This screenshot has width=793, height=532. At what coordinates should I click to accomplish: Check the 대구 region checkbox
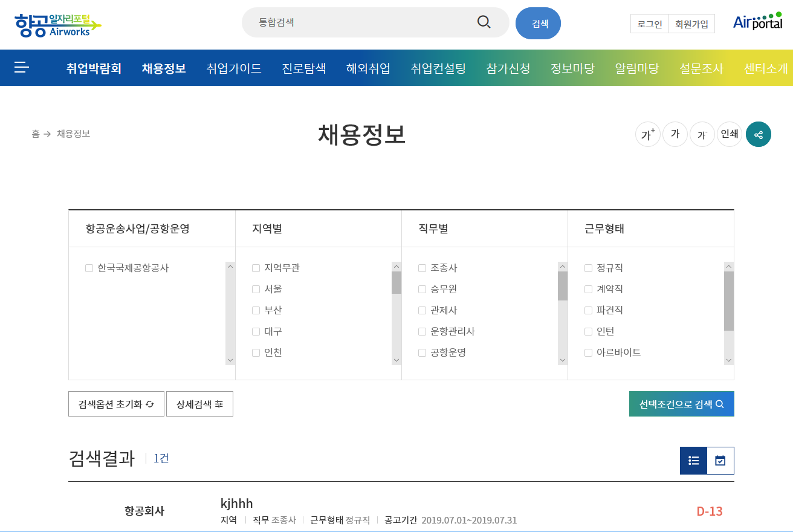click(256, 331)
